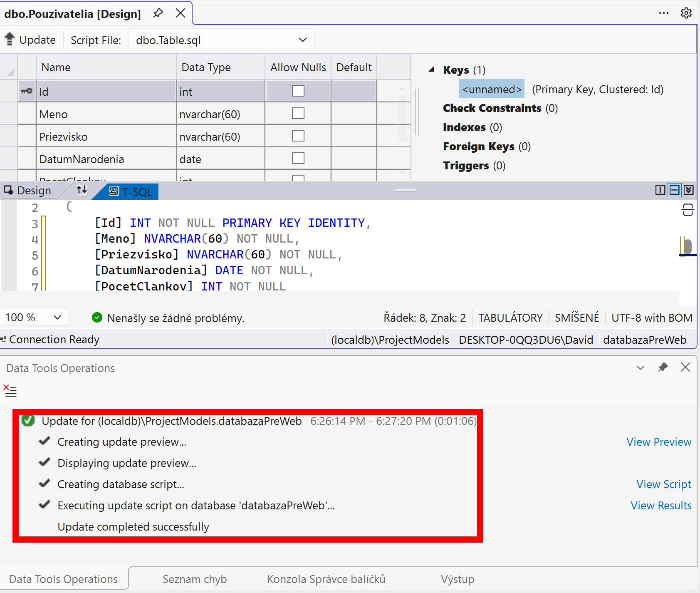Click the T-SQL editor vertical scrollbar thumb
The width and height of the screenshot is (700, 593).
tap(688, 246)
